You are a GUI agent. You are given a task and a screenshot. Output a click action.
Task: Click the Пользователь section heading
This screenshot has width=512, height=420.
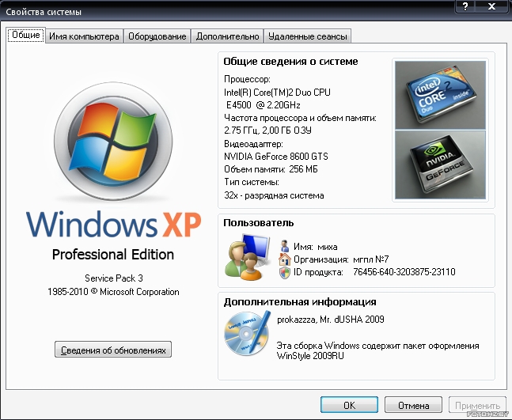tap(259, 223)
